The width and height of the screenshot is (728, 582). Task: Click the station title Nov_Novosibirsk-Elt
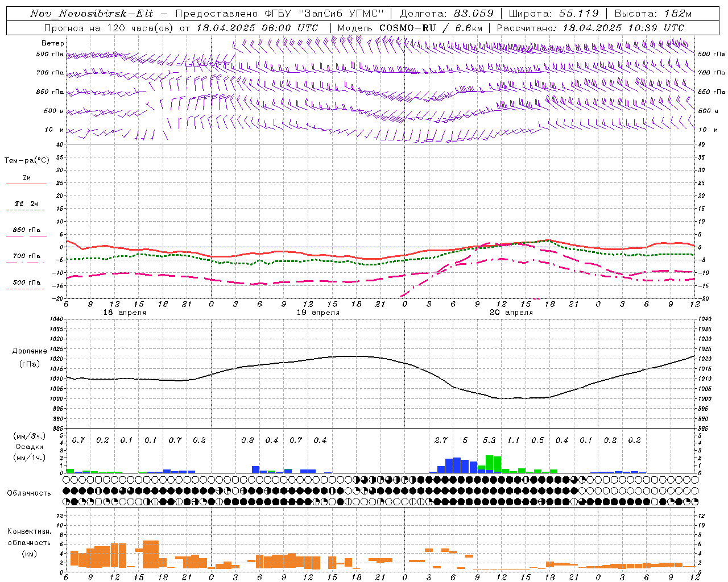coord(92,14)
